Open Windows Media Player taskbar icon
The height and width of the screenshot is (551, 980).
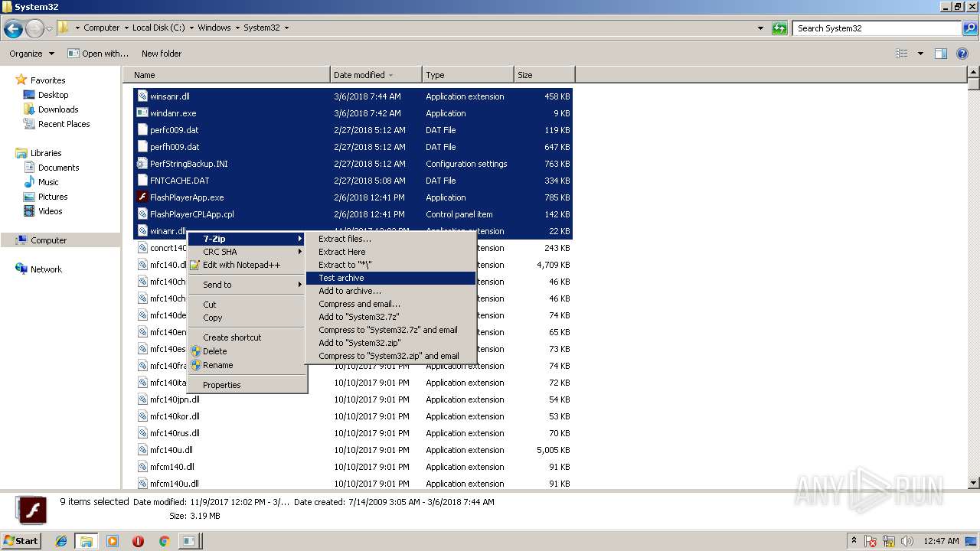(113, 541)
